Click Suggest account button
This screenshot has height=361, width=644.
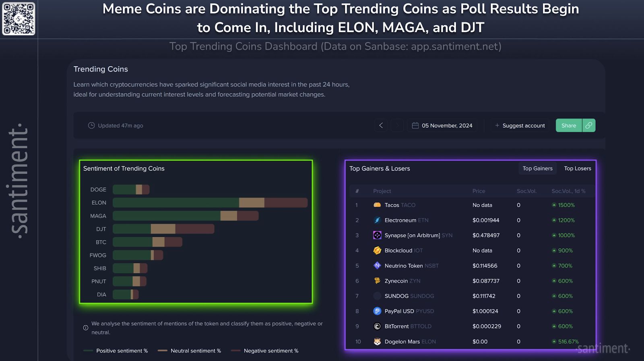click(x=520, y=126)
